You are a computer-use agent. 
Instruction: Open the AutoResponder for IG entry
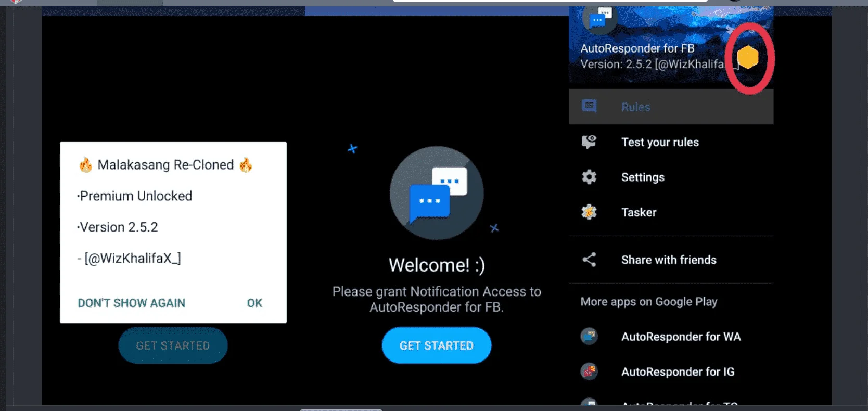671,371
